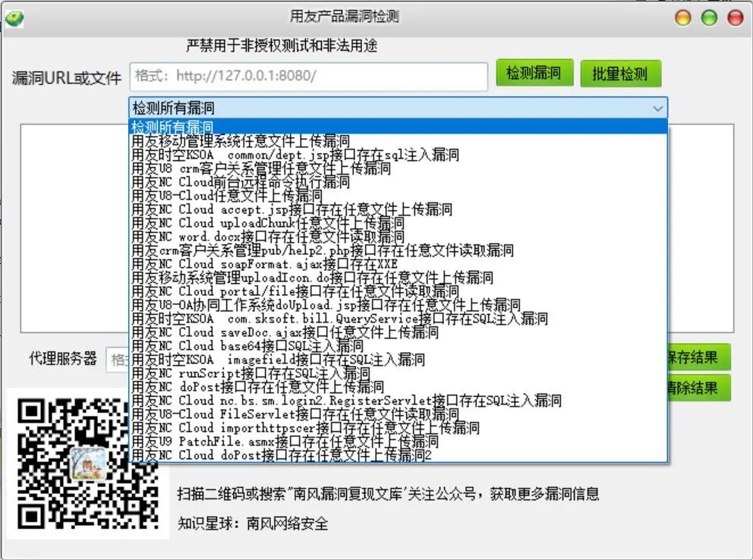The height and width of the screenshot is (560, 753).
Task: Choose KSOA imagefield SQL injection option
Action: 398,360
